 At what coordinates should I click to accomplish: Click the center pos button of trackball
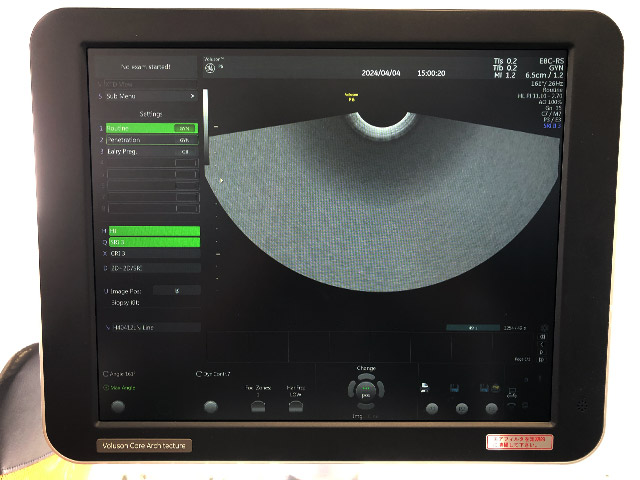pyautogui.click(x=366, y=392)
